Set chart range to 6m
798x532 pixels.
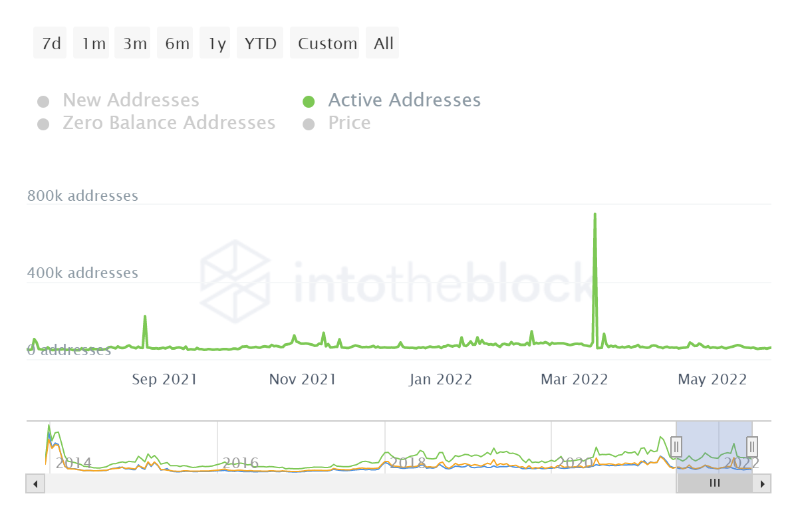[x=176, y=44]
